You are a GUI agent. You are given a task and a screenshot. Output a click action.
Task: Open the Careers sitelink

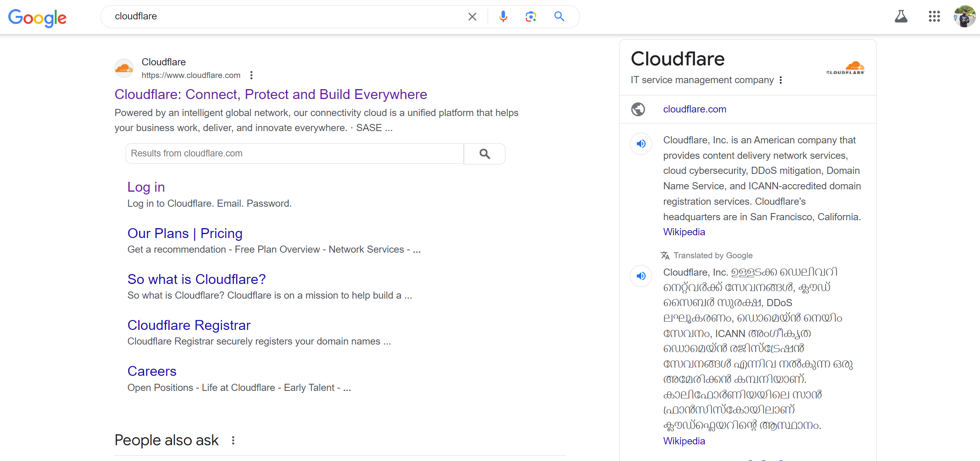[152, 371]
